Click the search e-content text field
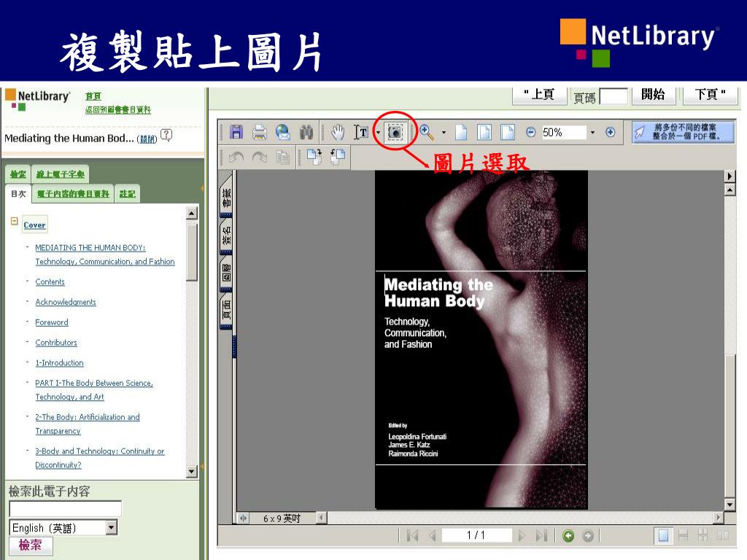Viewport: 747px width, 560px height. point(65,508)
